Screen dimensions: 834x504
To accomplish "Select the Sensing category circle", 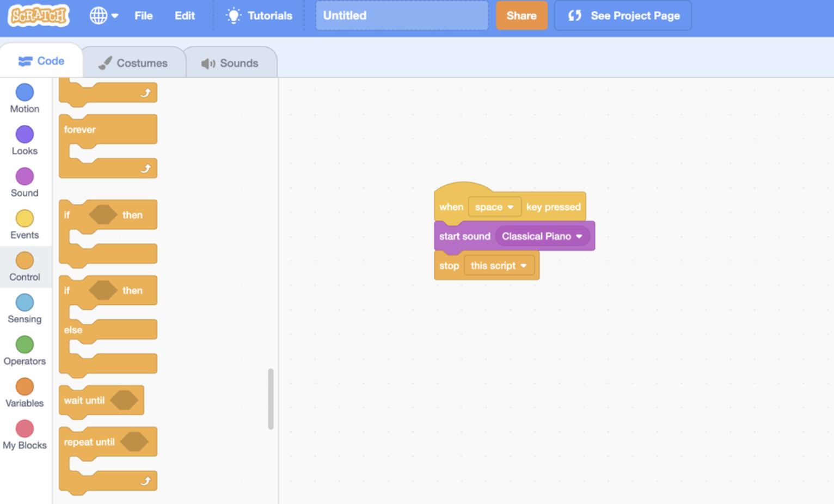I will coord(24,303).
